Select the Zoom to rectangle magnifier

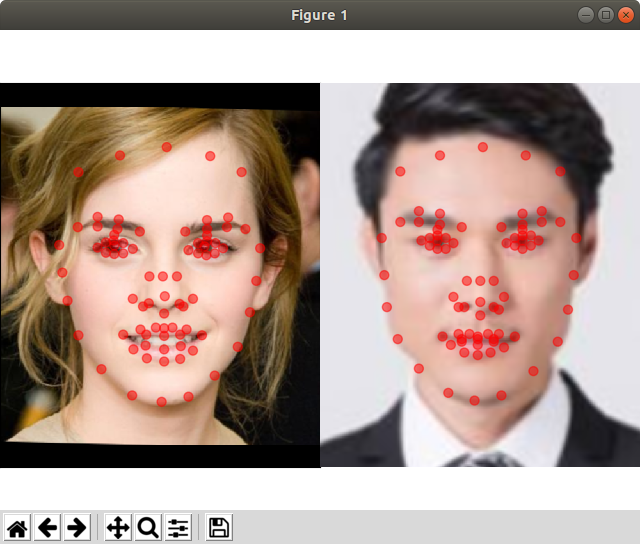(x=148, y=528)
